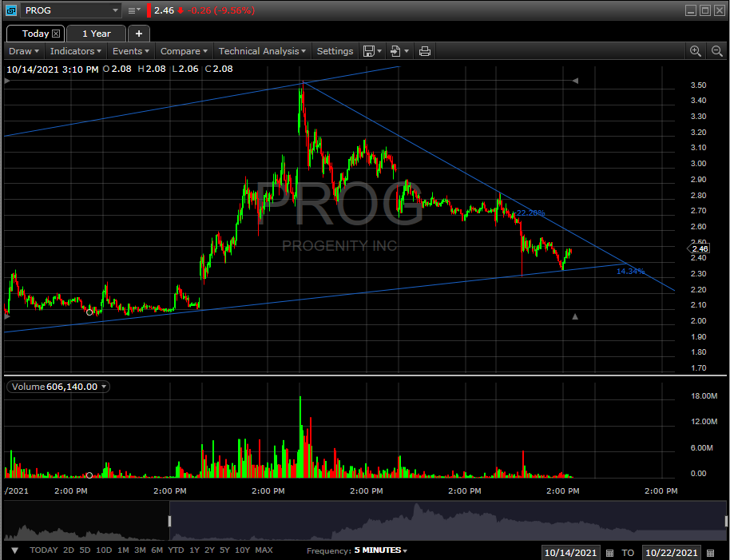The height and width of the screenshot is (560, 730).
Task: Click the left edge arrow near 2.00 level
Action: [x=7, y=316]
